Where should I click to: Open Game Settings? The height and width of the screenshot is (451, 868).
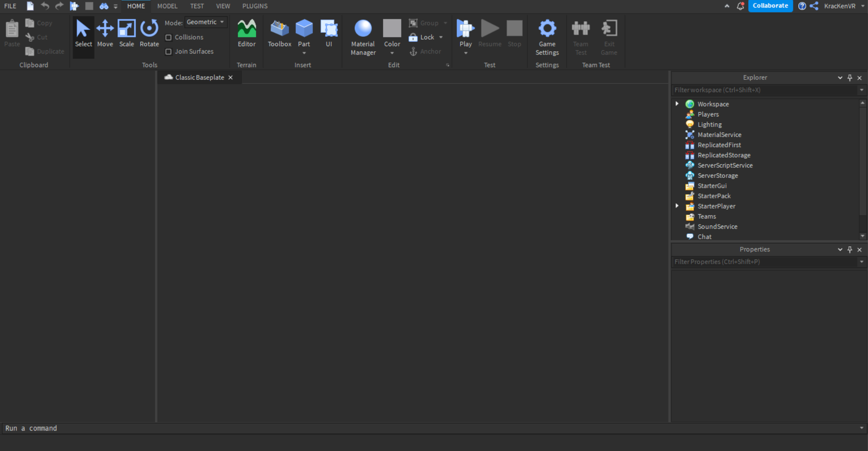coord(547,37)
